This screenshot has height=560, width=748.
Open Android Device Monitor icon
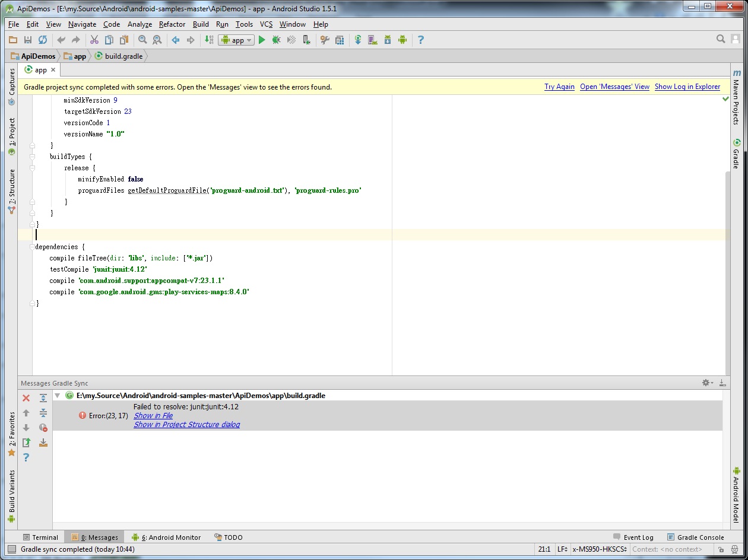pos(402,40)
